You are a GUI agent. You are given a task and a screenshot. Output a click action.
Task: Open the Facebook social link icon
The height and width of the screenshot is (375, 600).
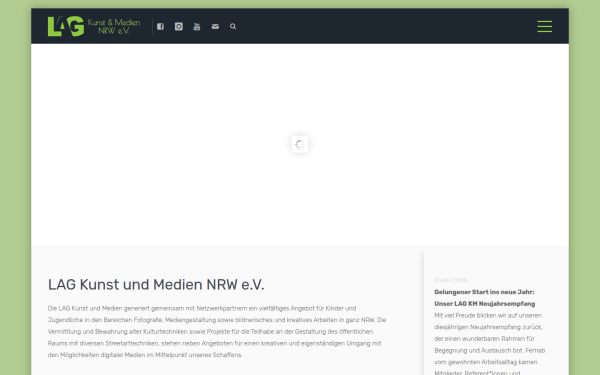(x=160, y=26)
